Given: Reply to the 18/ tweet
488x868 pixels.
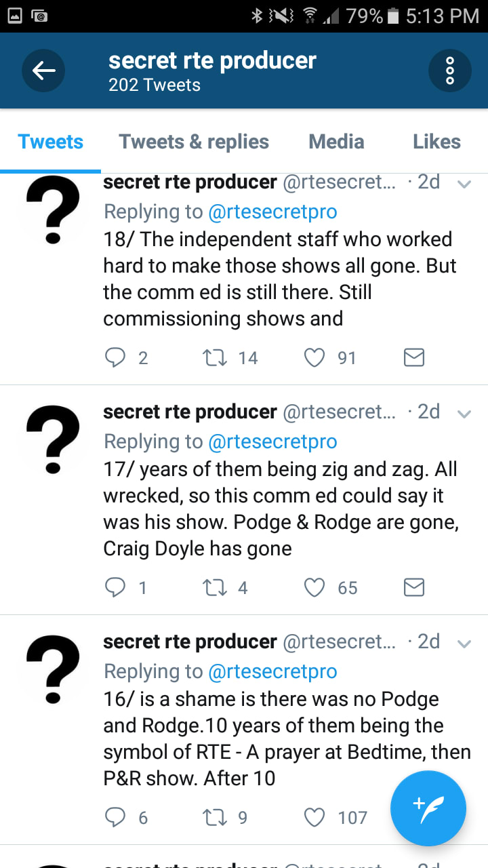Looking at the screenshot, I should [x=116, y=357].
